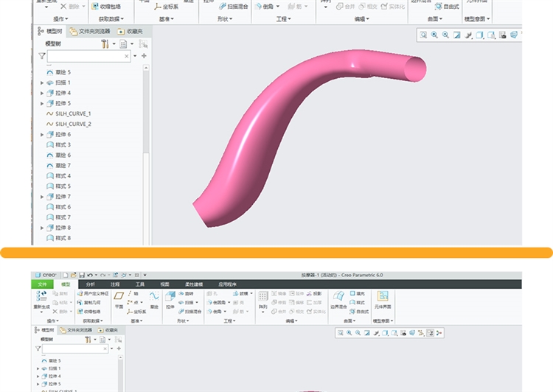This screenshot has height=392, width=553.
Task: Click model tree search field in upper window
Action: tap(89, 56)
